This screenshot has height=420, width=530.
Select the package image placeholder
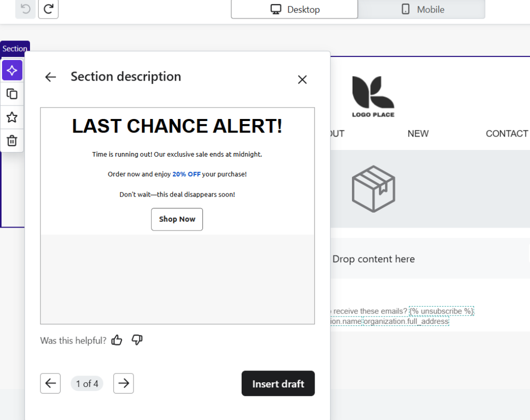[374, 189]
